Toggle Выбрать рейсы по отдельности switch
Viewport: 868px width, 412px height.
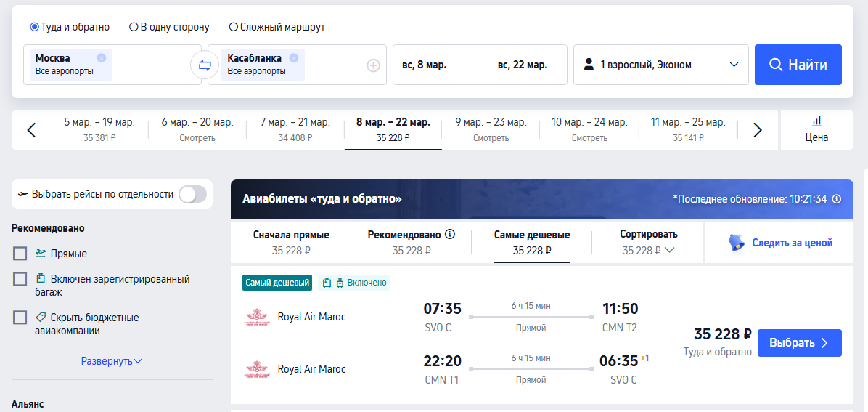pos(192,194)
